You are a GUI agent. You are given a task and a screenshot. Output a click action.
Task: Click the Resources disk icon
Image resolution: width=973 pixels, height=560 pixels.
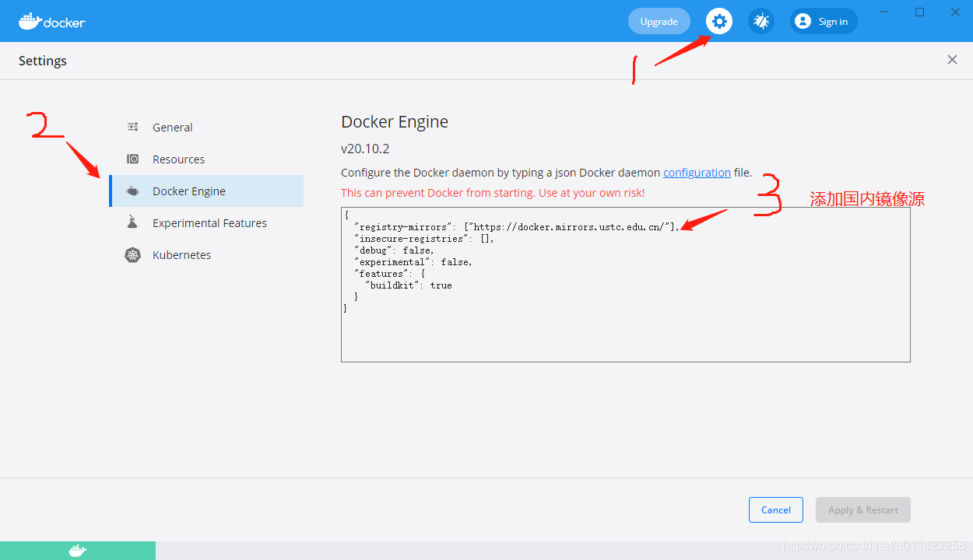coord(133,159)
